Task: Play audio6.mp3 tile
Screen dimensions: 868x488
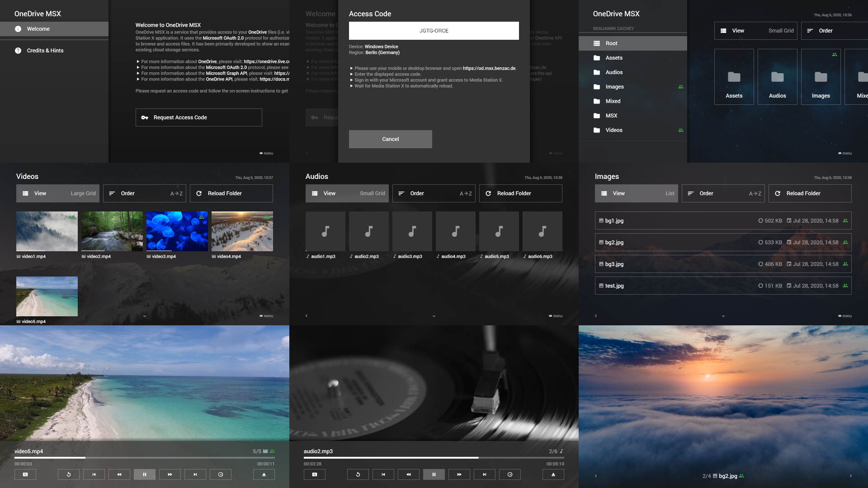Action: point(542,231)
